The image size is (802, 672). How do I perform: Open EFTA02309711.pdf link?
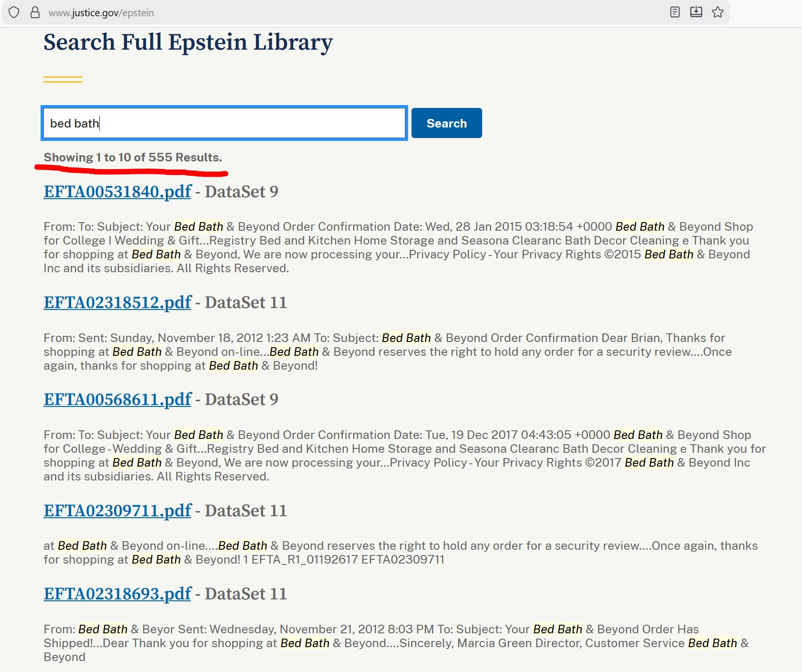(x=117, y=511)
